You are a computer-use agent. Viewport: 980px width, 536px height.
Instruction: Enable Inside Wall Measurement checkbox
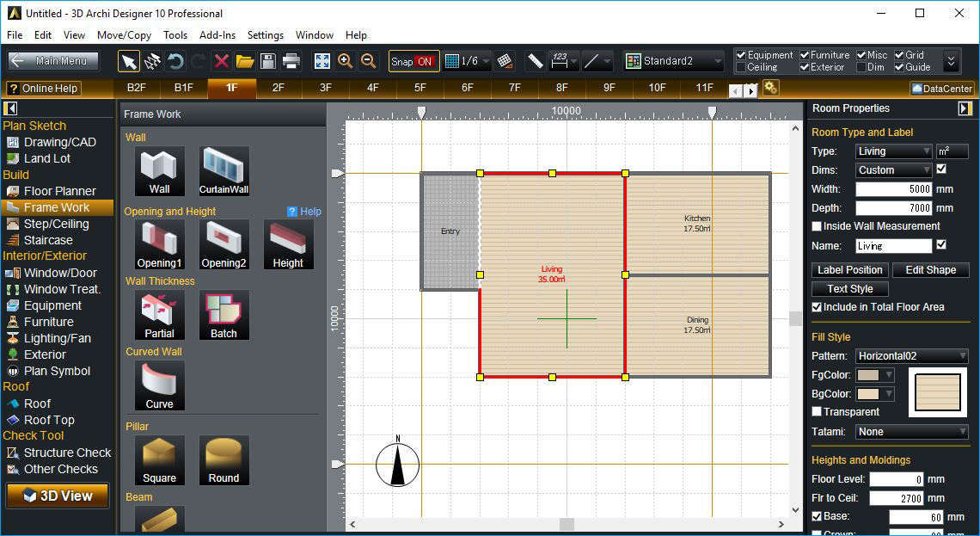[817, 226]
